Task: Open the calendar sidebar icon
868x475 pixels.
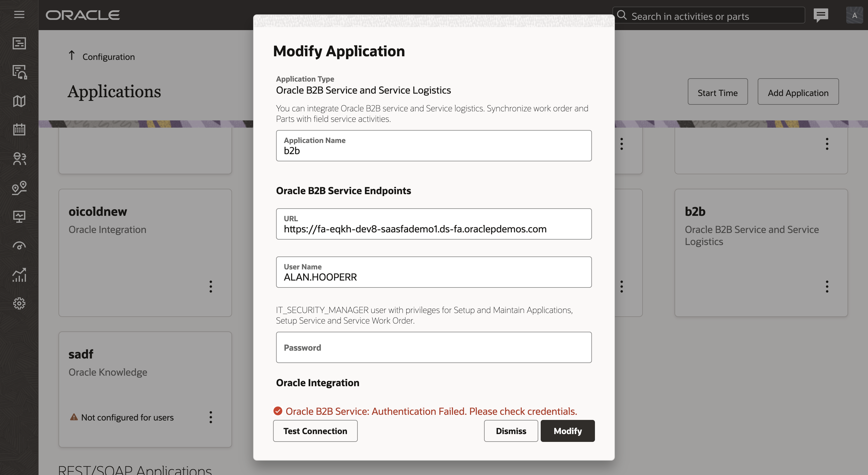Action: [19, 130]
